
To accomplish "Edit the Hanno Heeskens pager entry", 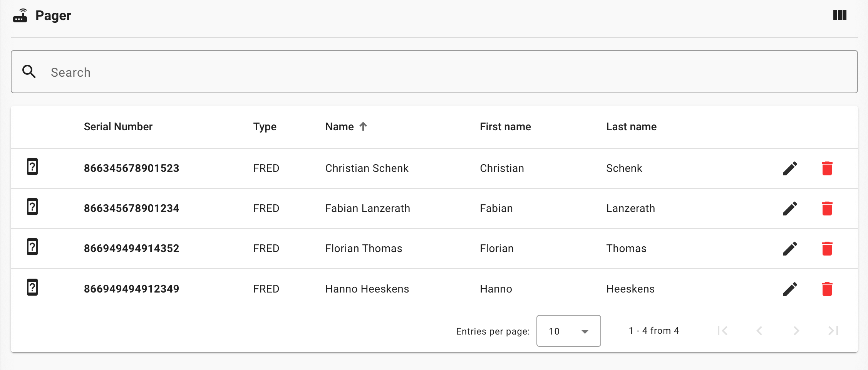I will point(790,289).
